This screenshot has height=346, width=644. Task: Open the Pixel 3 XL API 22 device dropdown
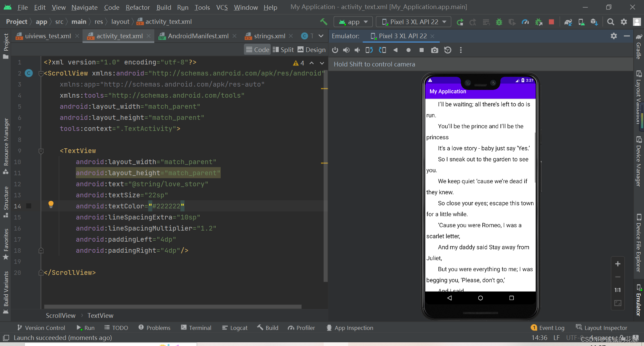(x=413, y=21)
